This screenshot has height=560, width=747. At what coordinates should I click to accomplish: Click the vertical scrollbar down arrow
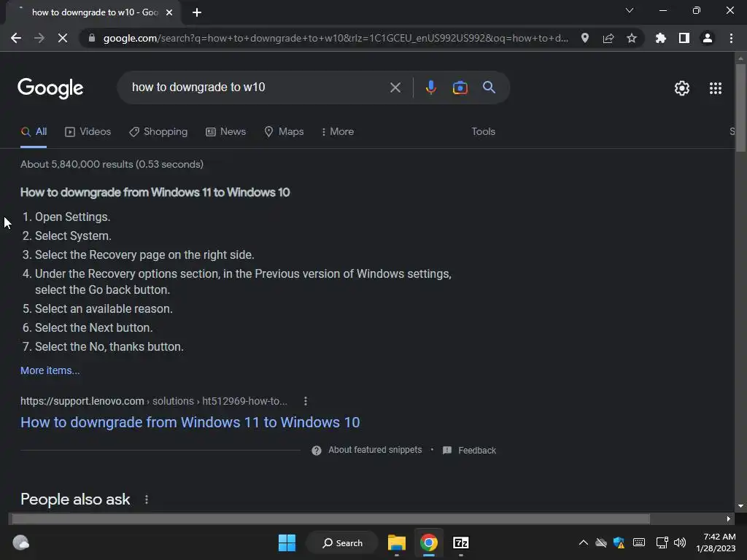click(740, 507)
